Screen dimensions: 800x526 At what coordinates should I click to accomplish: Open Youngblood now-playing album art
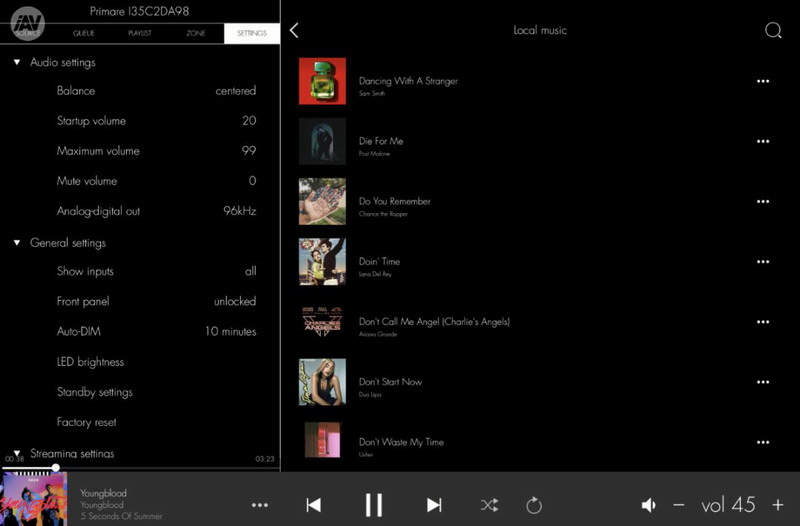(x=33, y=499)
